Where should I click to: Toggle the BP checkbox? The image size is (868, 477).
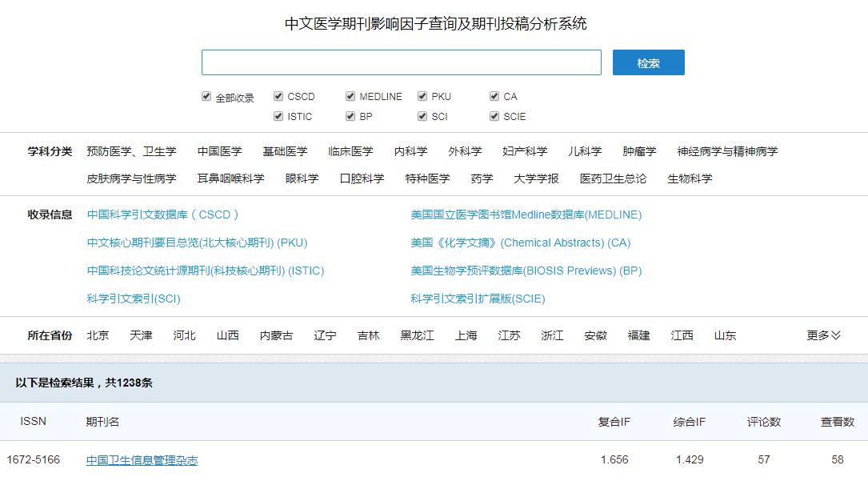tap(350, 116)
